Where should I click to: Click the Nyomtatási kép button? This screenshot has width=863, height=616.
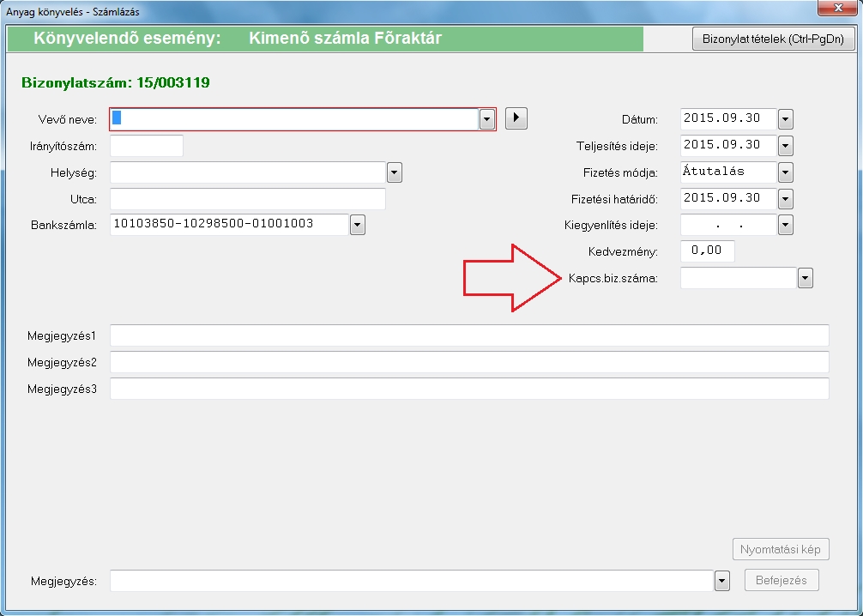tap(781, 549)
